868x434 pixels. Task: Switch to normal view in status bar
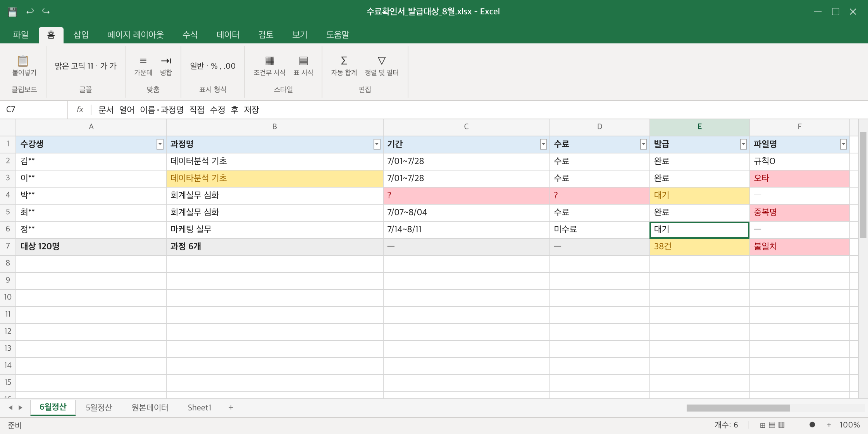click(x=762, y=425)
